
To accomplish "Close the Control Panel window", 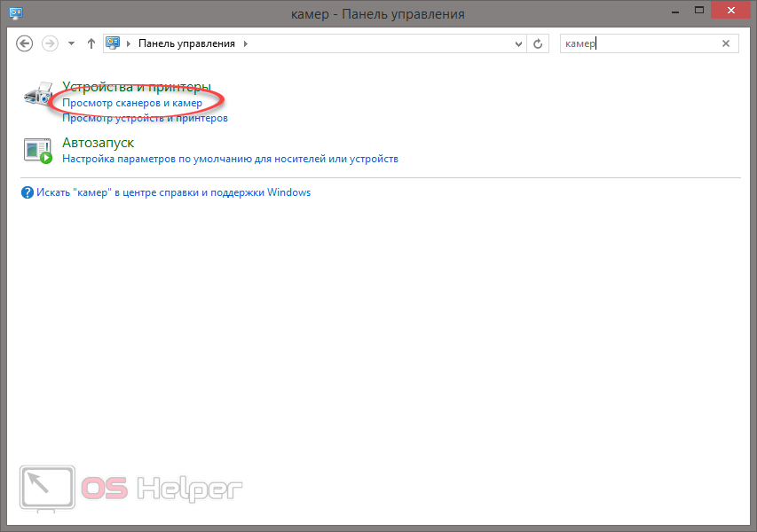I will pos(731,10).
